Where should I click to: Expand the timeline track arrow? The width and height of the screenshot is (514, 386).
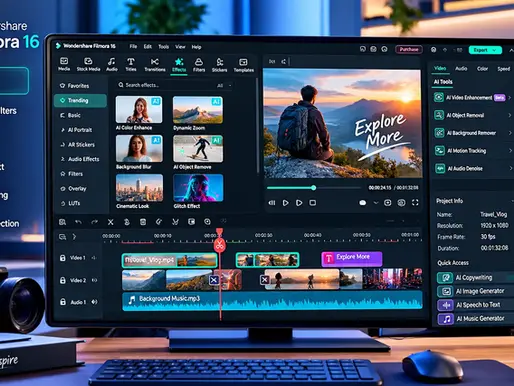[74, 236]
